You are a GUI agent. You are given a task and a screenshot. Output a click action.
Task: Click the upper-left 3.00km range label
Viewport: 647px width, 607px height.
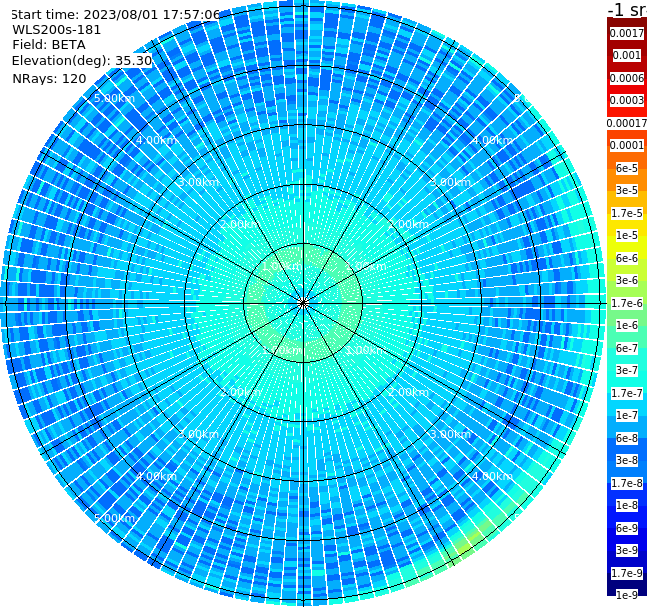click(198, 182)
